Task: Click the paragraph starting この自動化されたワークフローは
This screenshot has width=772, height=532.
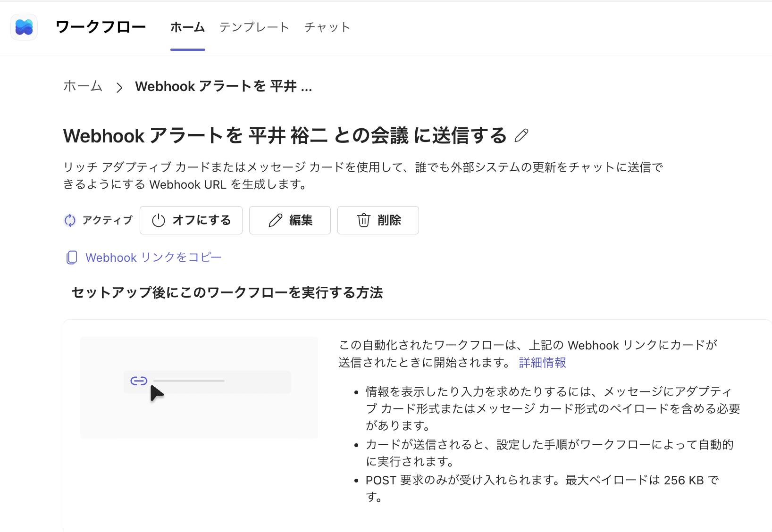Action: [x=528, y=354]
